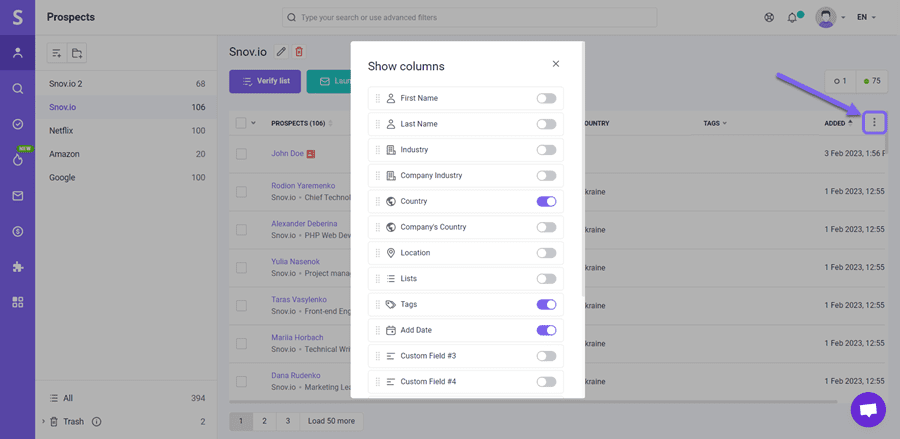Select the Netflix list
The height and width of the screenshot is (439, 900).
click(126, 131)
